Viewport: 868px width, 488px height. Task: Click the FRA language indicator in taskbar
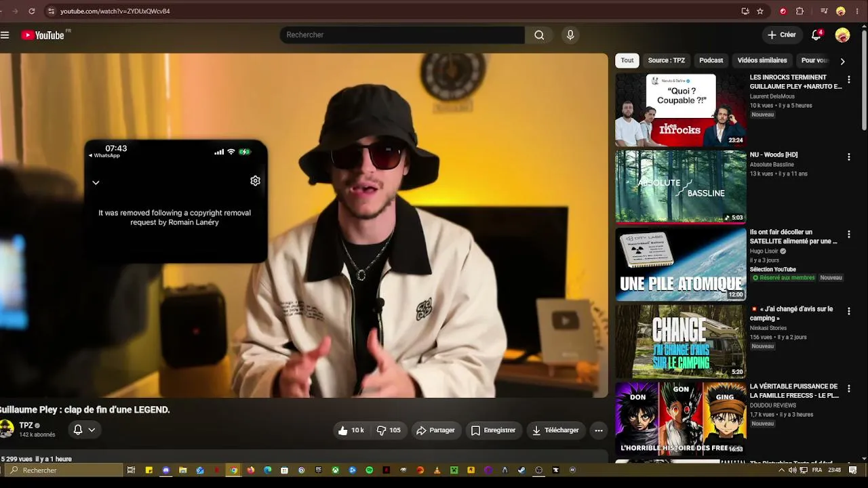click(817, 470)
